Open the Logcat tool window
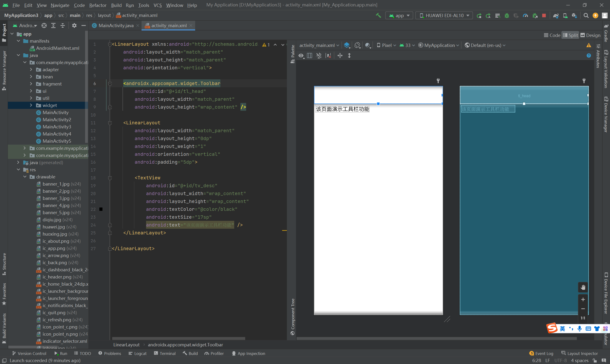The image size is (610, 364). [137, 353]
